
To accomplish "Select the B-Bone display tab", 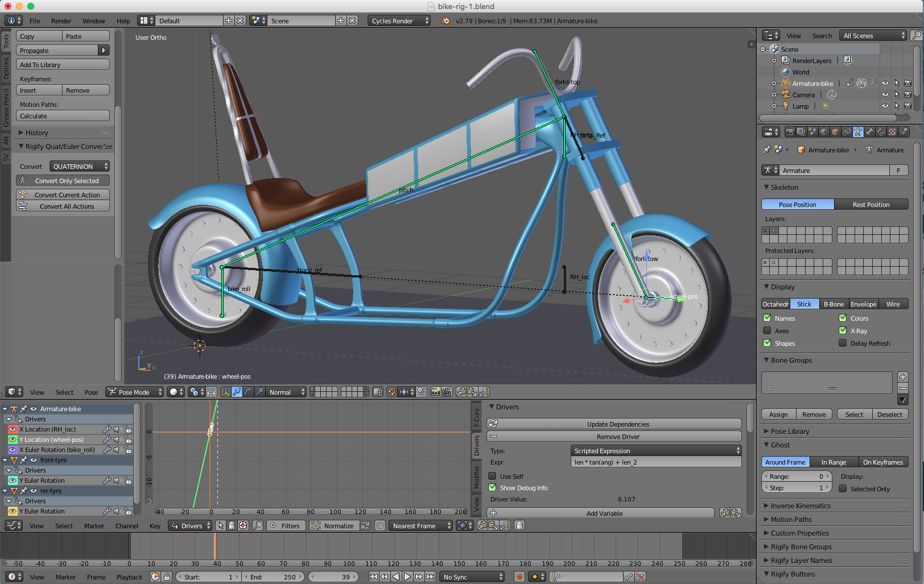I will 834,304.
